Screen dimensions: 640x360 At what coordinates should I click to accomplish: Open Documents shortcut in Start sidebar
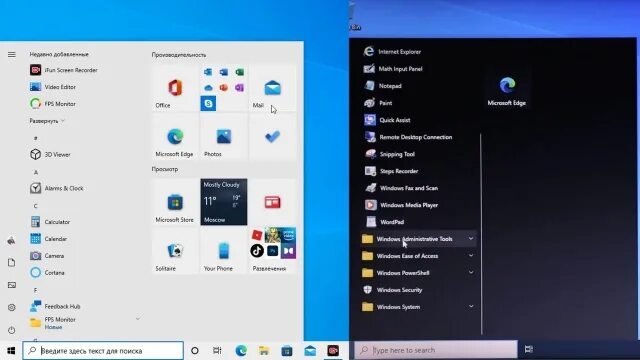tap(11, 262)
